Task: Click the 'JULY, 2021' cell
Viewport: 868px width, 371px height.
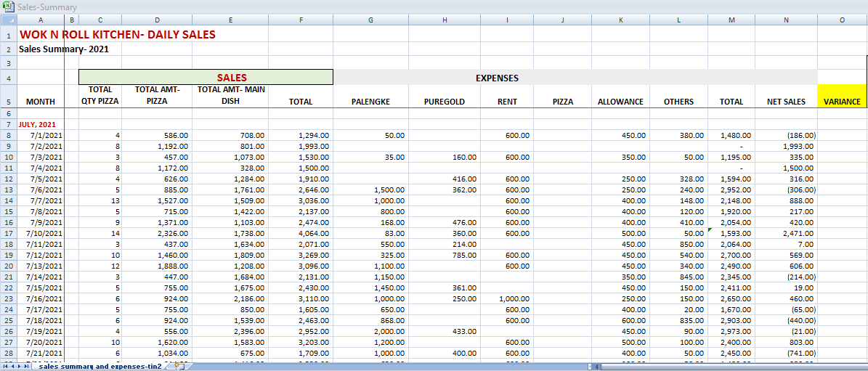Action: (x=41, y=124)
